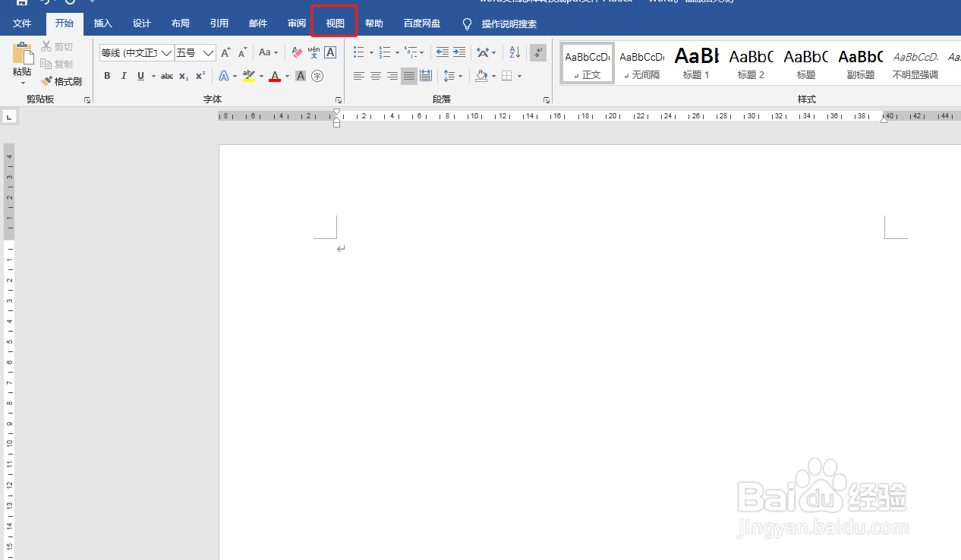Increase the font size with grow font icon

(225, 52)
